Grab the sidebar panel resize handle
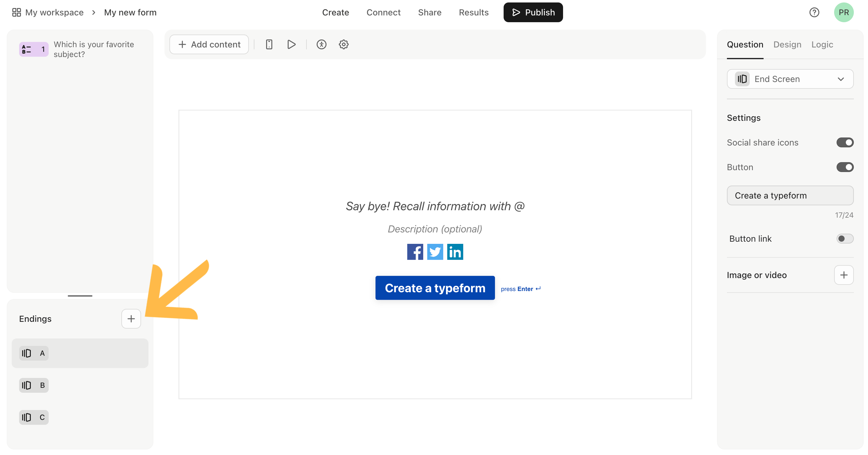 point(80,296)
